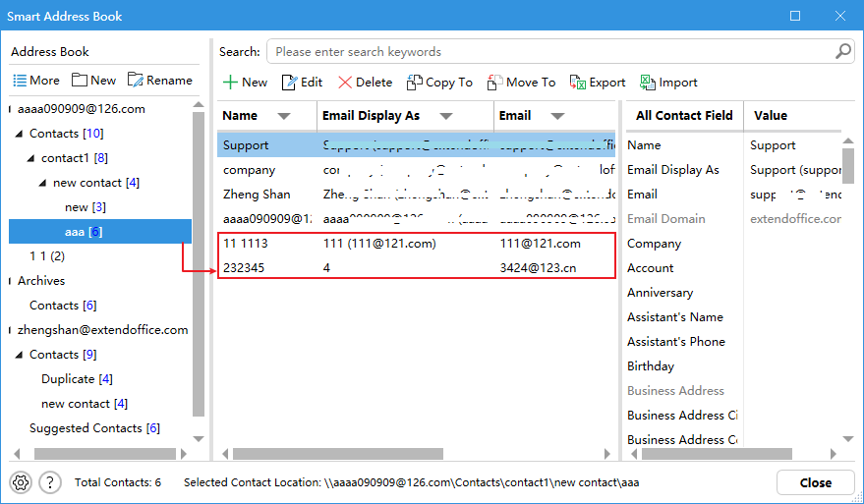The height and width of the screenshot is (504, 864).
Task: Open settings with the gear icon
Action: pyautogui.click(x=20, y=482)
